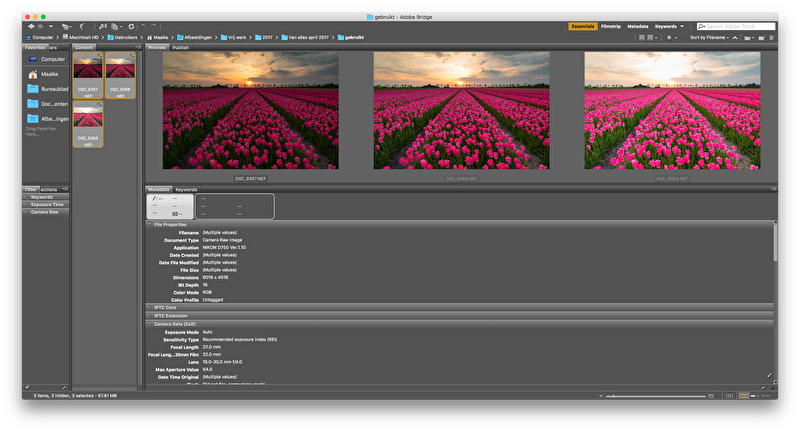Open recent file icon in path bar
Screen dimensions: 800x431
(x=749, y=38)
